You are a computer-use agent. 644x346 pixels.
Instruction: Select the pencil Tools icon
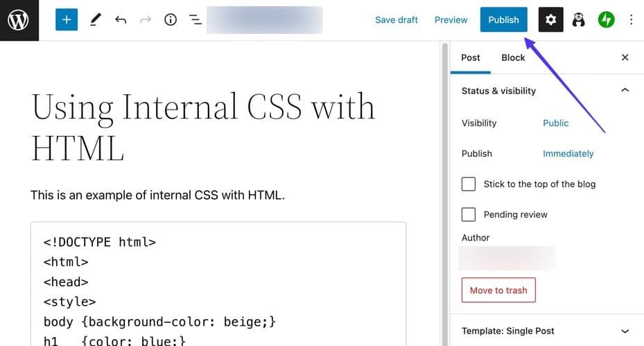[95, 20]
